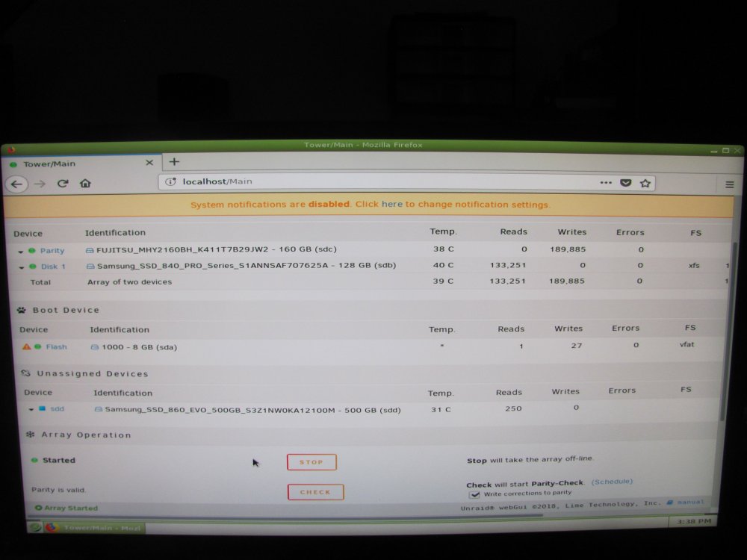
Task: Click the disk icon beside FUJITSU_MHY2160BH
Action: [90, 250]
